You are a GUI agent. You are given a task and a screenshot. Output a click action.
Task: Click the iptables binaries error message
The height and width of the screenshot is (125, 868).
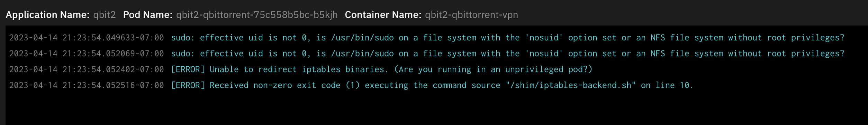[x=382, y=69]
